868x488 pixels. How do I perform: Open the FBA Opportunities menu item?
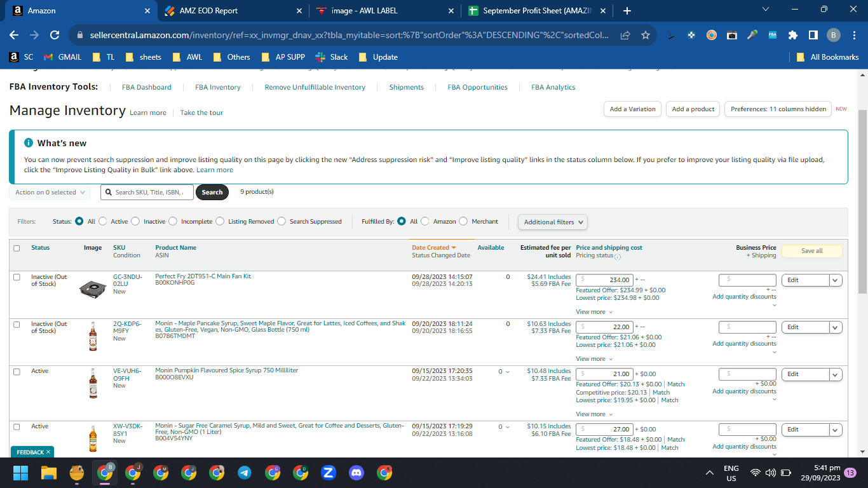[x=478, y=87]
